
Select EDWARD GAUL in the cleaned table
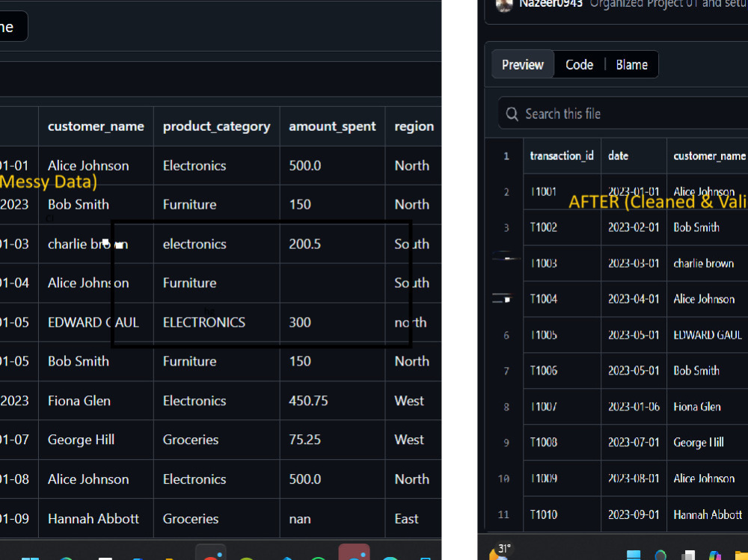pos(708,335)
